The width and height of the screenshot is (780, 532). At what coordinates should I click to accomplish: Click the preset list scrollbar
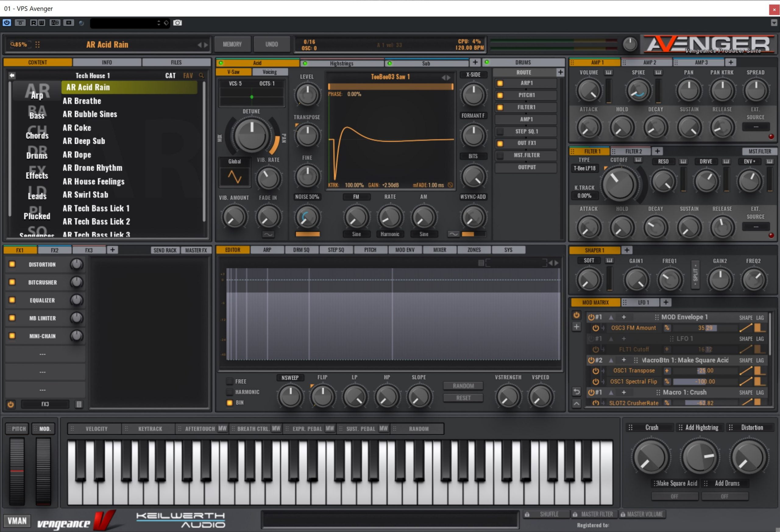(x=204, y=151)
